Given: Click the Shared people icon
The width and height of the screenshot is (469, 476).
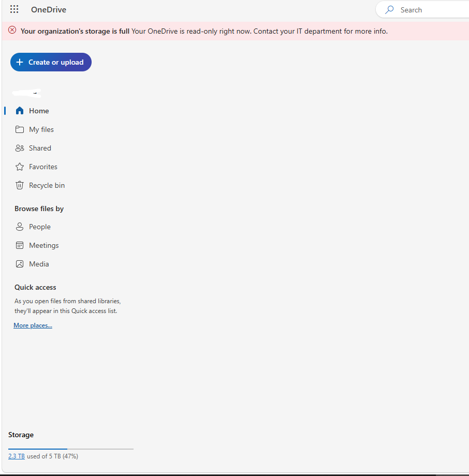Looking at the screenshot, I should point(20,148).
